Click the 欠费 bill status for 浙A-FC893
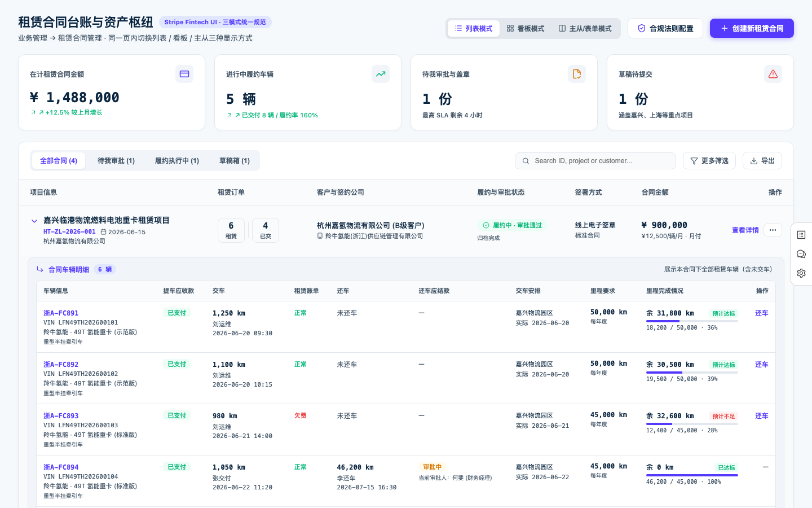The image size is (812, 508). coord(301,416)
